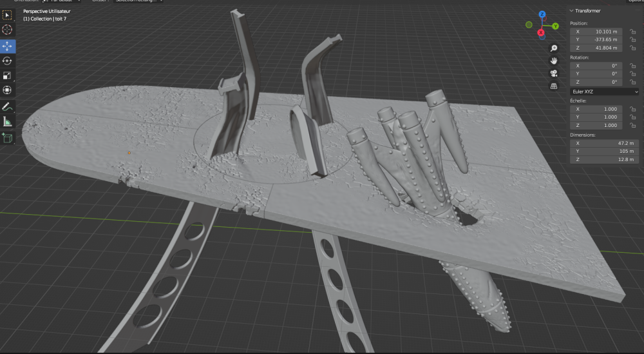
Task: Lock Échelle Y with its padlock
Action: tap(632, 117)
